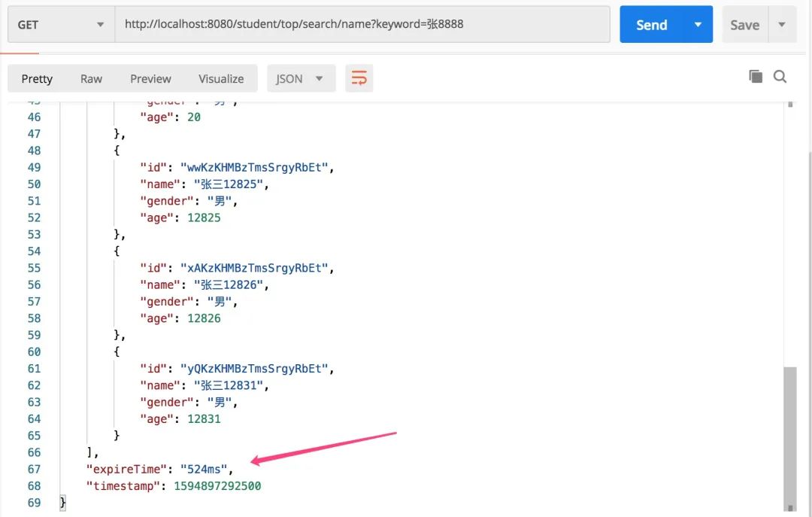Toggle the wrap lines icon
This screenshot has height=517, width=812.
coord(359,78)
